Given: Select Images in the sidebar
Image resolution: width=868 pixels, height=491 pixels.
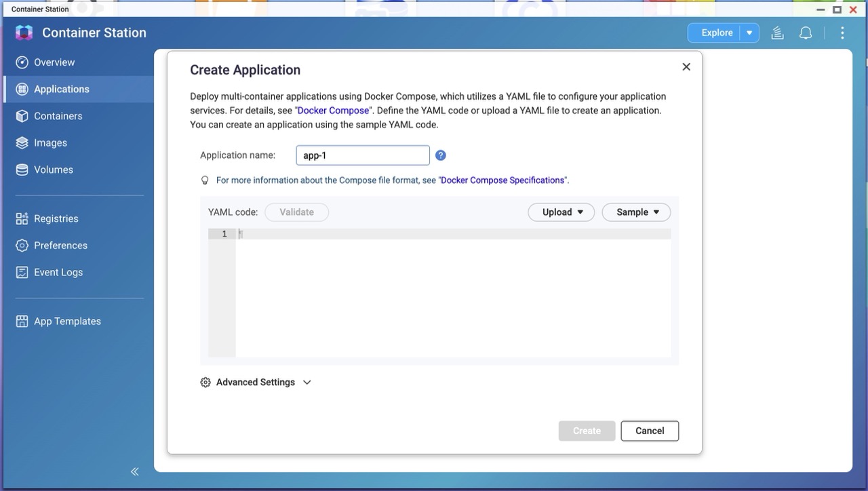Looking at the screenshot, I should point(50,143).
